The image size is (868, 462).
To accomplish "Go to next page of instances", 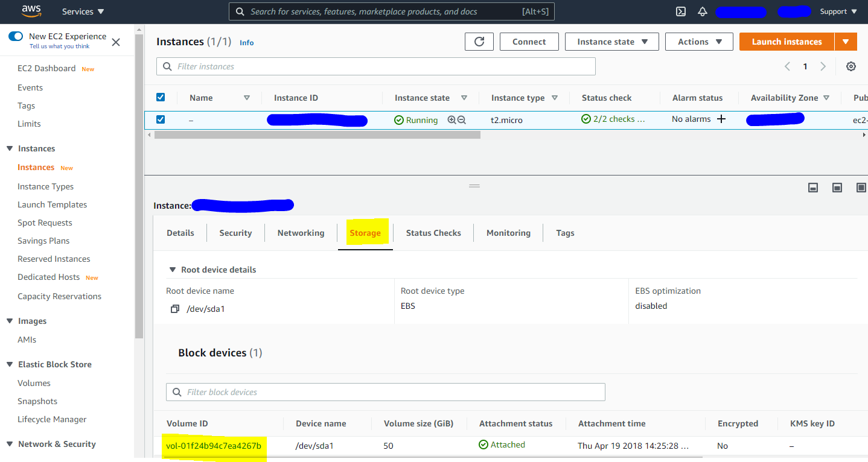I will point(823,66).
